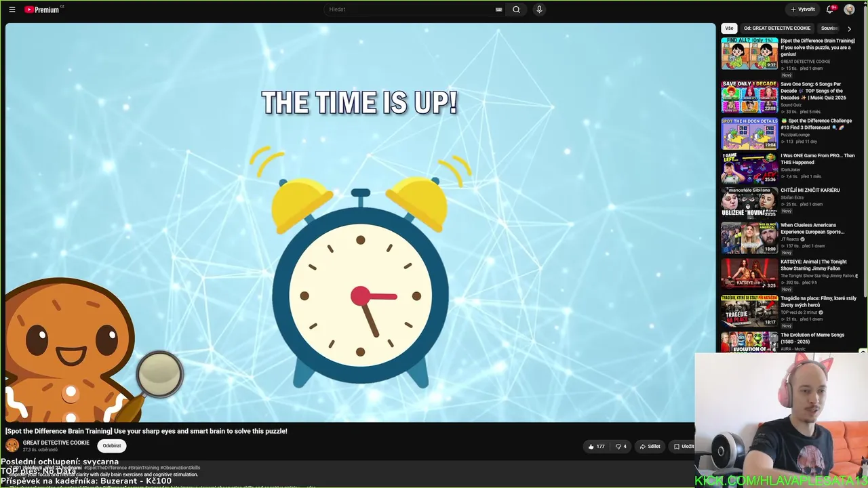Open 'Save One Song' Music Quiz thumbnail
Screen dimensions: 868x488
pos(749,96)
